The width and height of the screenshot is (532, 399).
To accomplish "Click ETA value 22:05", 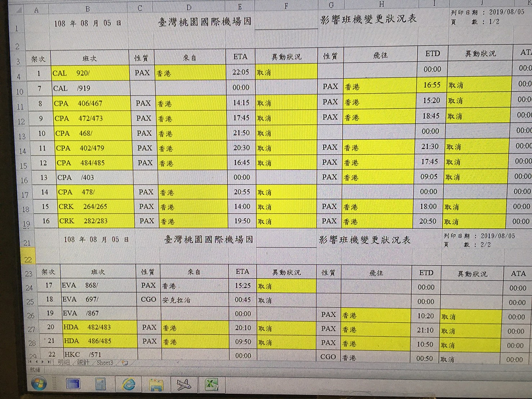I will pos(240,72).
